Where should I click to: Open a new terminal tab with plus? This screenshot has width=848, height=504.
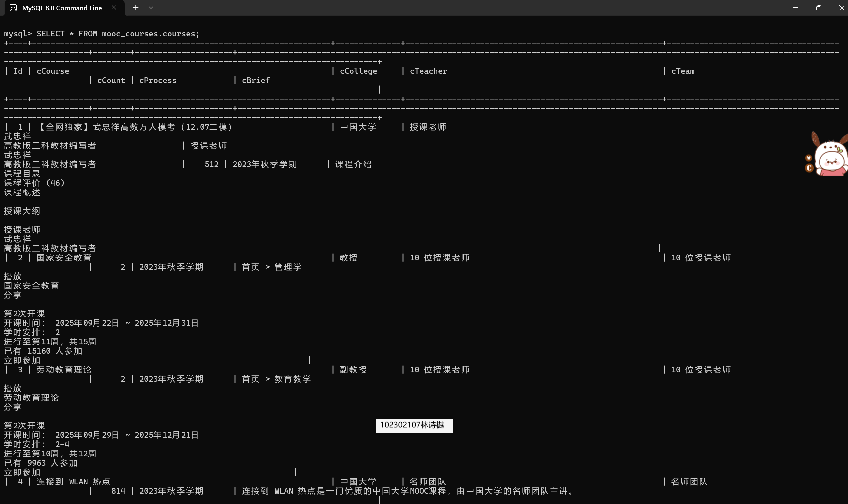click(x=136, y=8)
